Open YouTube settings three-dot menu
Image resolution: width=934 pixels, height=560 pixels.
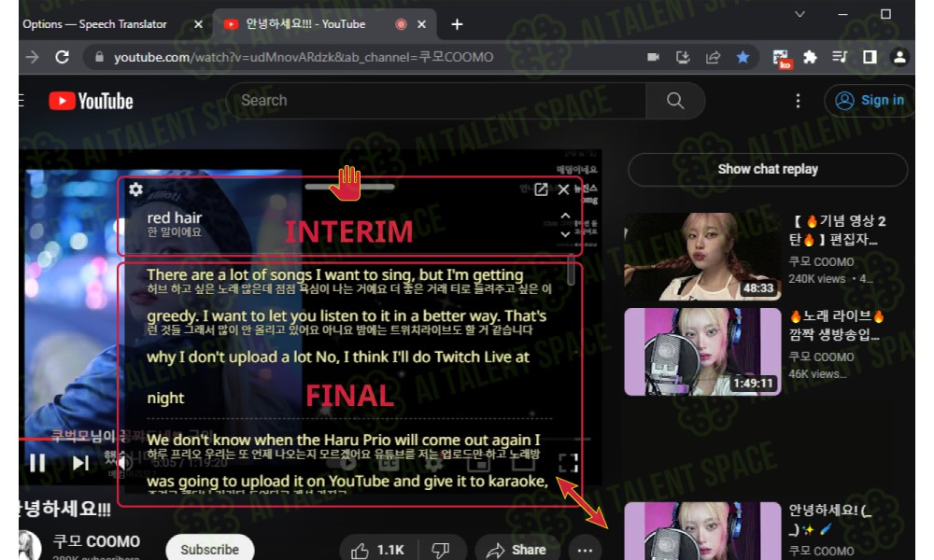coord(799,101)
